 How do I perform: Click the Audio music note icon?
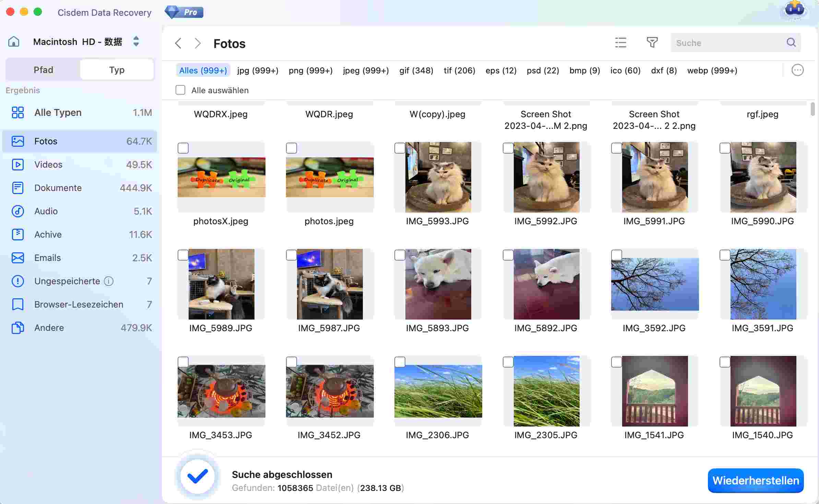[x=17, y=211]
